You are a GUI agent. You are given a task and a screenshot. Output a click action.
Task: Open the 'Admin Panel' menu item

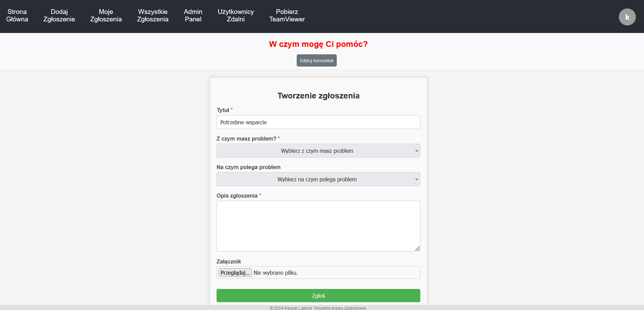193,16
